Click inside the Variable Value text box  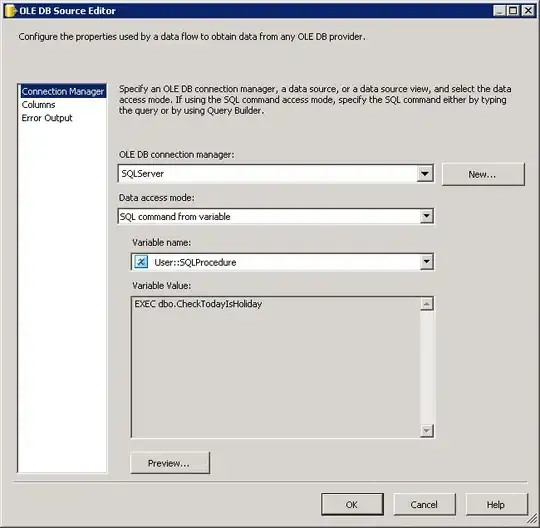point(276,367)
